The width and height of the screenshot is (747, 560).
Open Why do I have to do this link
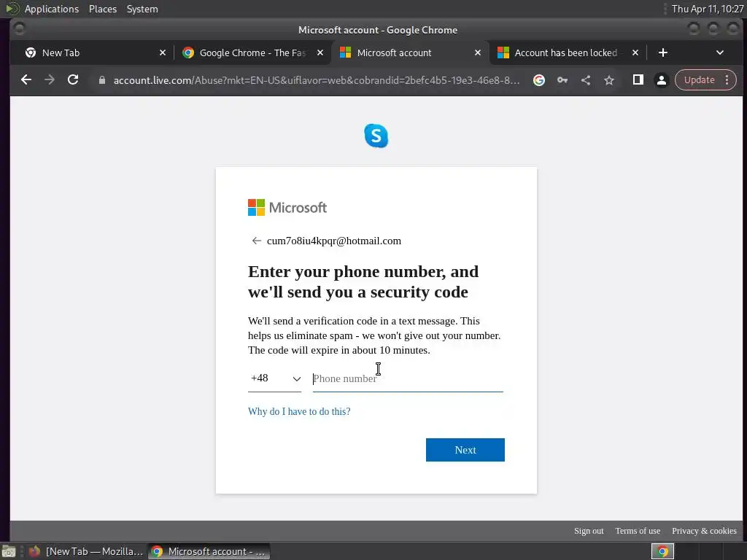click(x=299, y=411)
